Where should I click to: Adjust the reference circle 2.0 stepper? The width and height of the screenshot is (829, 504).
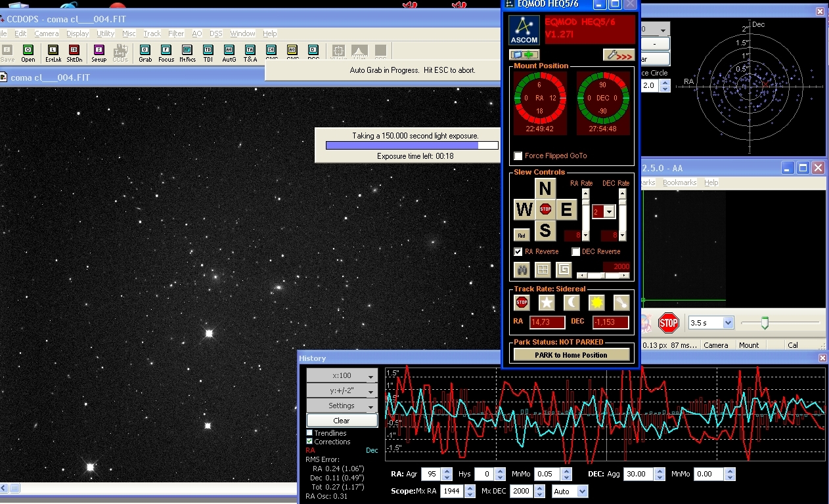click(665, 86)
